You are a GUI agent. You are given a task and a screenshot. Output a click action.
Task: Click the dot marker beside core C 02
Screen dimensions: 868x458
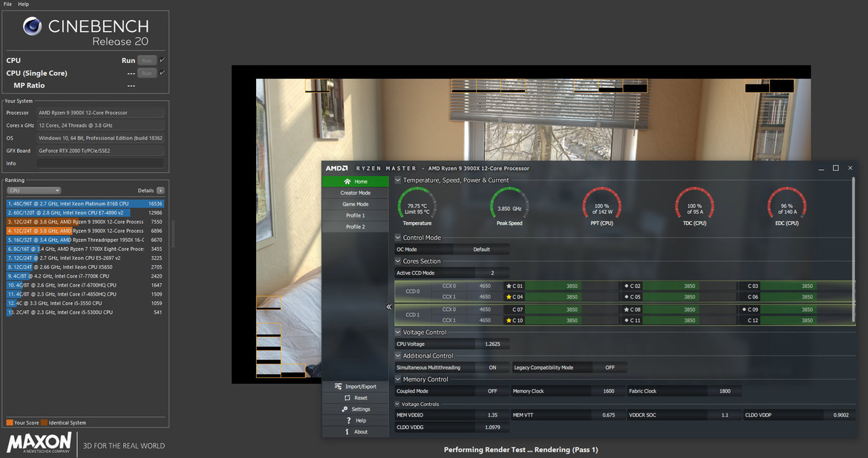pyautogui.click(x=627, y=286)
